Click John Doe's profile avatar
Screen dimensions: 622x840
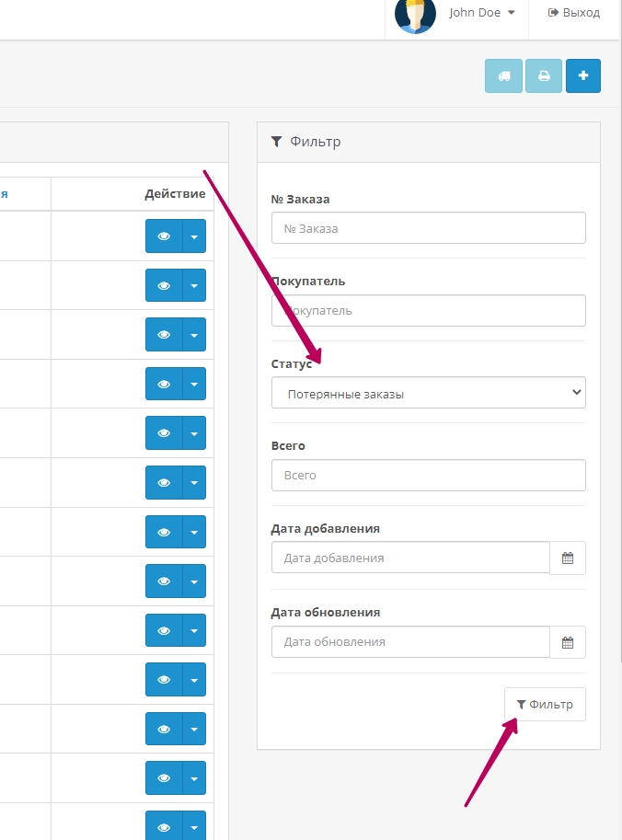415,14
